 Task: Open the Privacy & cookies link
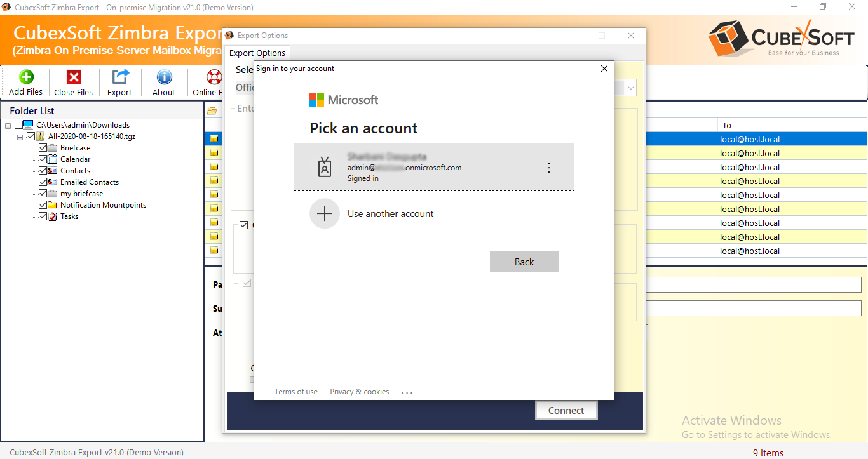point(360,392)
